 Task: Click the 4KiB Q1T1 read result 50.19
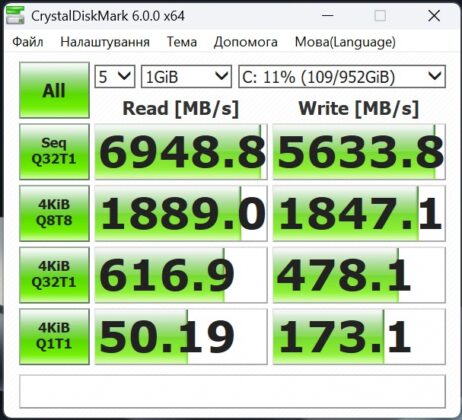point(181,337)
